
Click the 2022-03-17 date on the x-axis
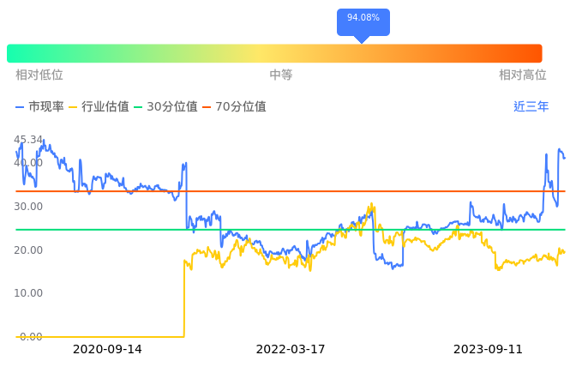291,350
